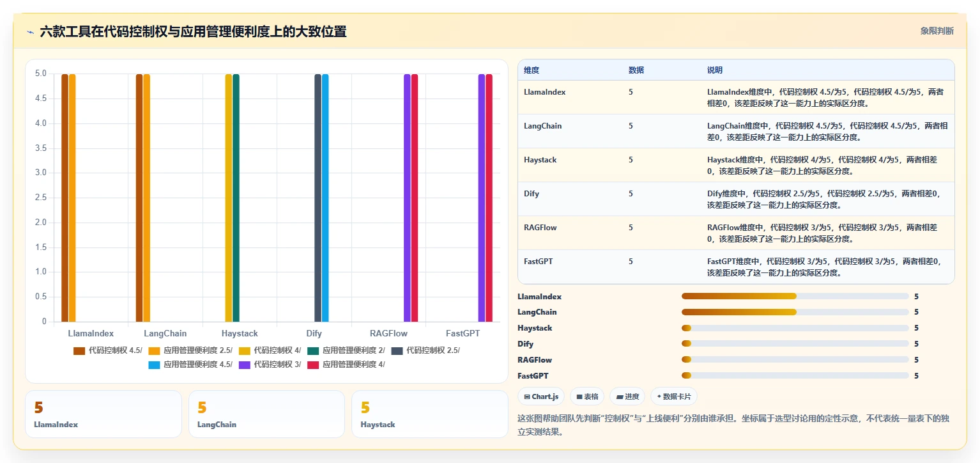Click the Haystack progress bar
Screen dimensions: 980x463
coord(795,328)
